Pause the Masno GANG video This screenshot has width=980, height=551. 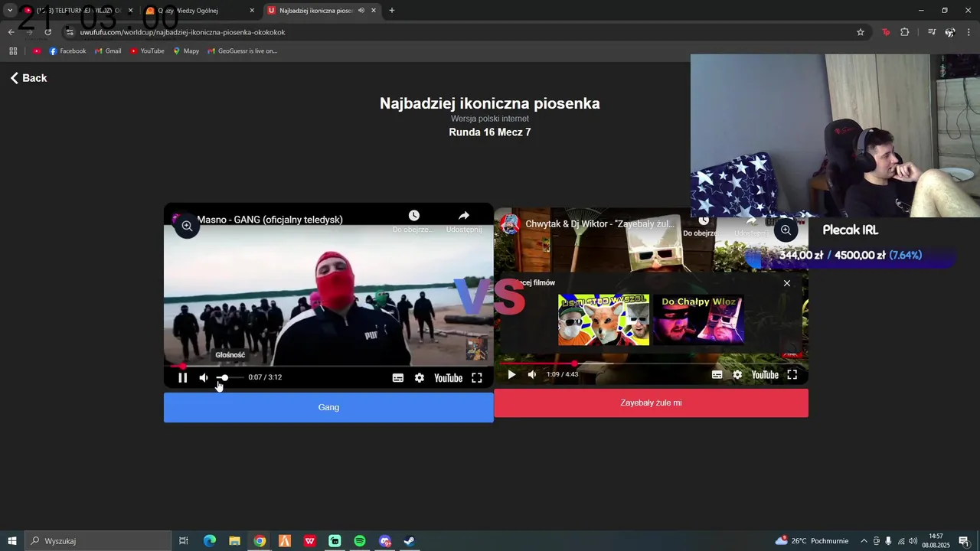183,377
